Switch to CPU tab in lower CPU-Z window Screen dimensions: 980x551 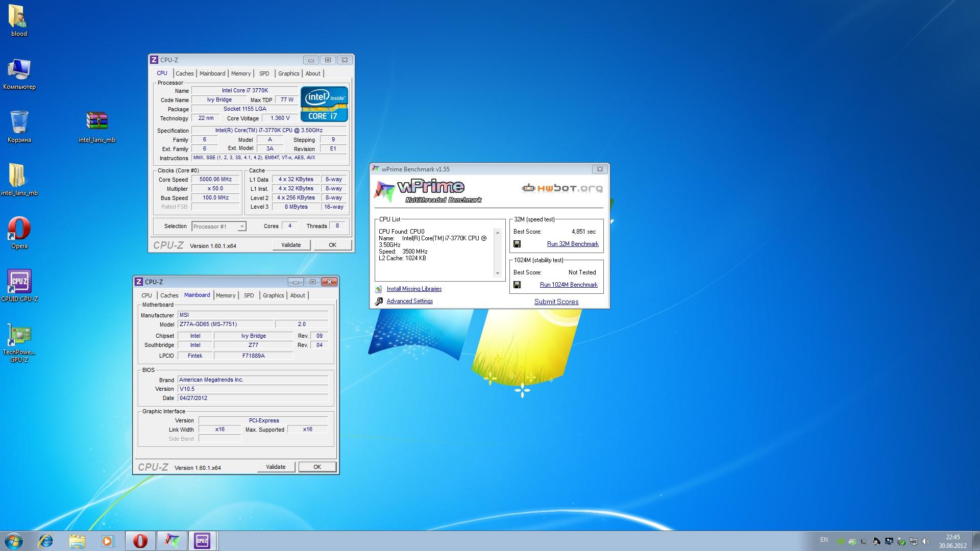click(146, 295)
